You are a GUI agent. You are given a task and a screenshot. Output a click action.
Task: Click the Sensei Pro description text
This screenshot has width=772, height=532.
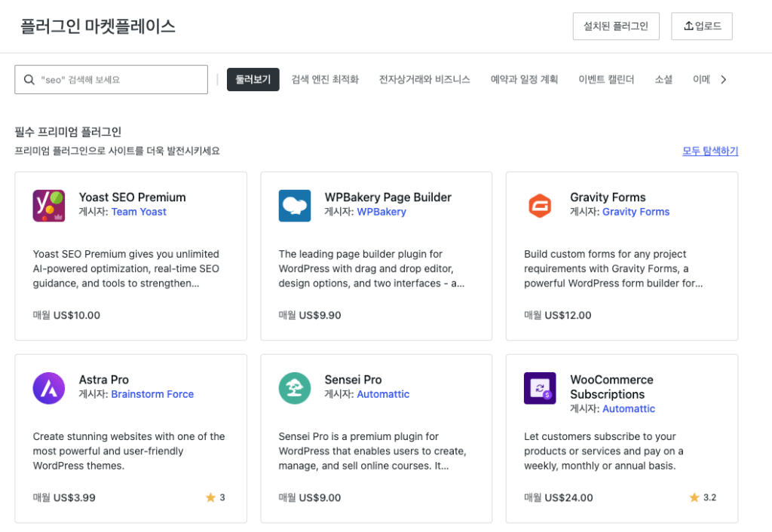[x=372, y=451]
